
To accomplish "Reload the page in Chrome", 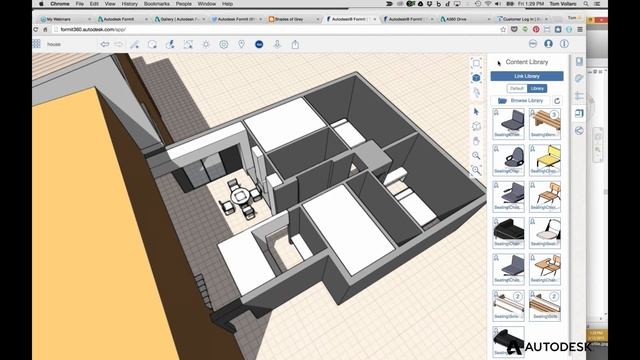I will 36,29.
